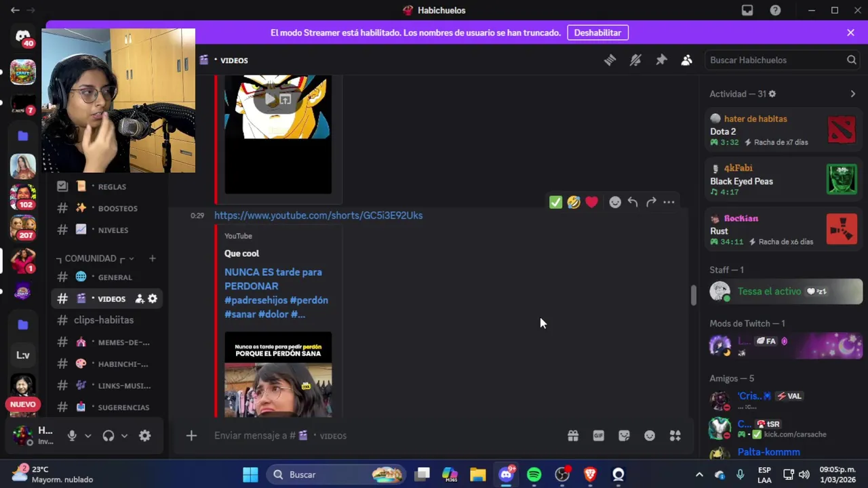The height and width of the screenshot is (488, 868).
Task: Open BOOSTEOS channel
Action: 107,208
